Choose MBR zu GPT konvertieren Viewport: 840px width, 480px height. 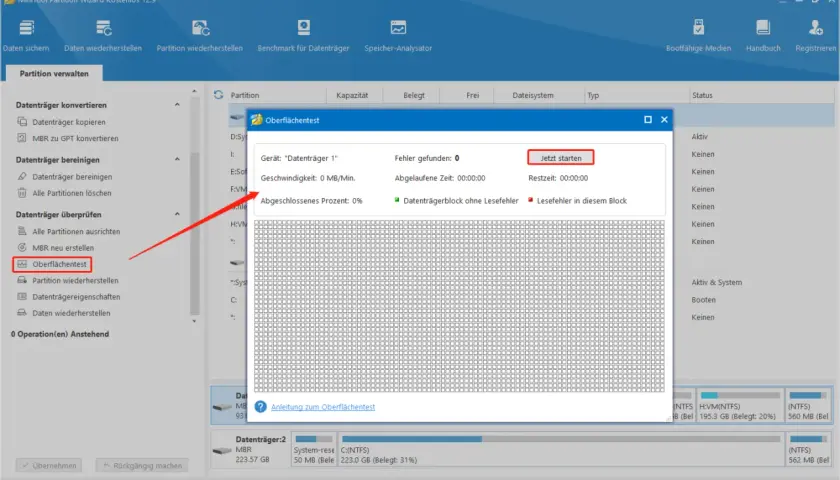tap(68, 138)
